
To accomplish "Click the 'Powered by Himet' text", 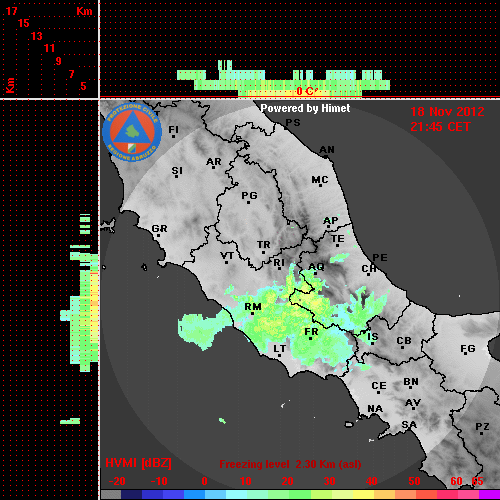I will coord(305,108).
